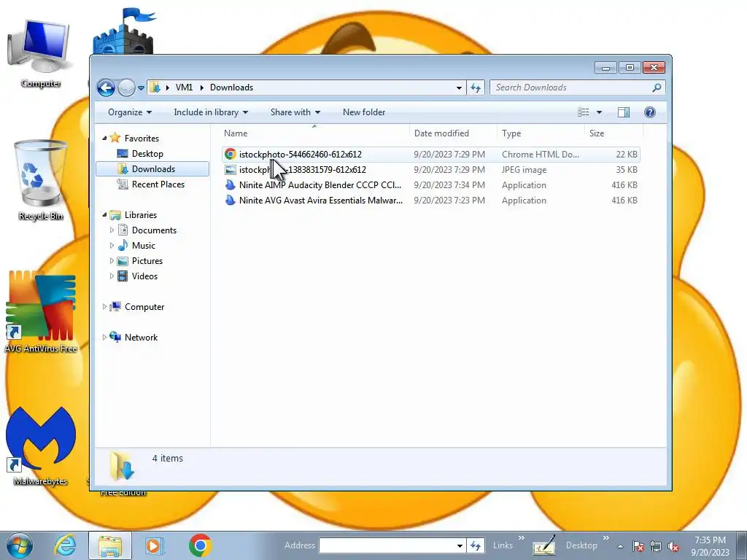The image size is (747, 560).
Task: Click the network tray icon
Action: (x=656, y=546)
